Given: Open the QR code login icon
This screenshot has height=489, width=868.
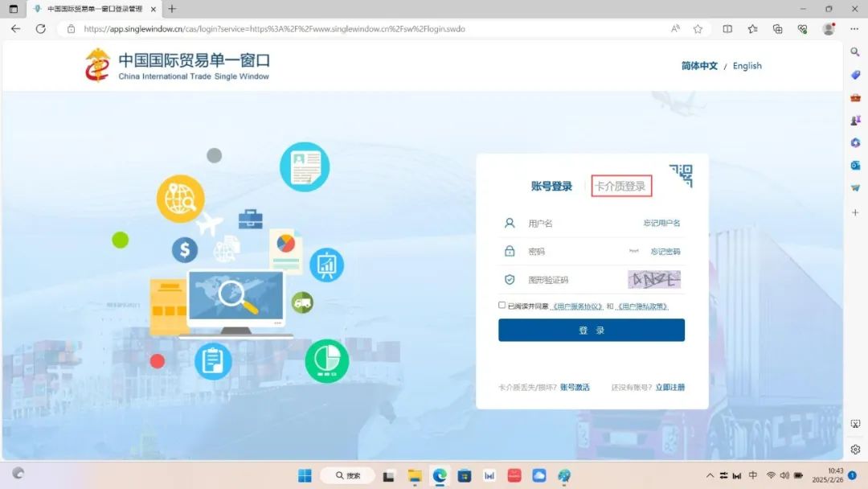Looking at the screenshot, I should (x=680, y=175).
